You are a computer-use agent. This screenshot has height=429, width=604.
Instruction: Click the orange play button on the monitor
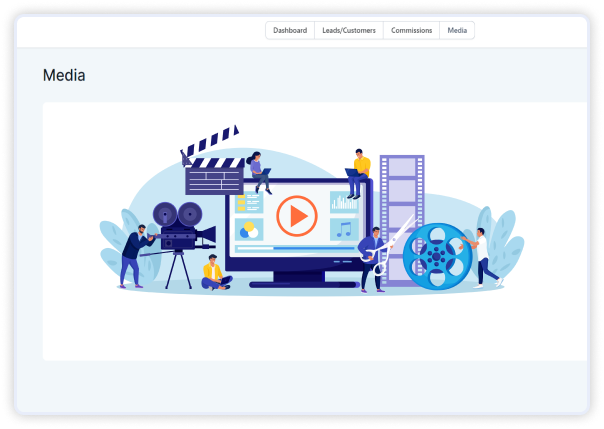point(296,214)
